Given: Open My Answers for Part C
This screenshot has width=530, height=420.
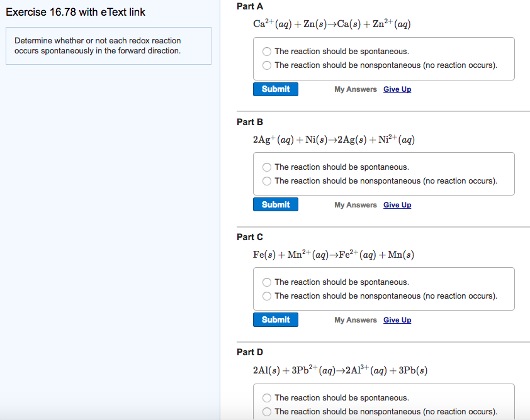Looking at the screenshot, I should click(355, 319).
